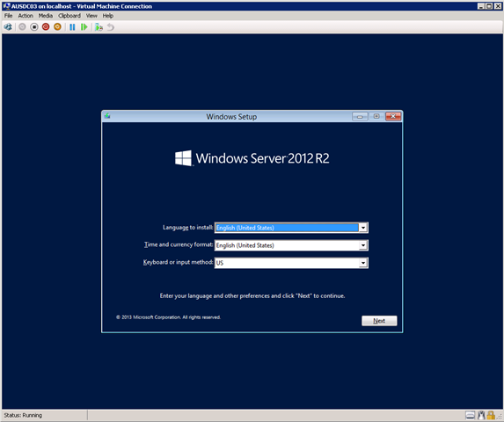This screenshot has width=504, height=422.
Task: Open the Action menu
Action: 26,16
